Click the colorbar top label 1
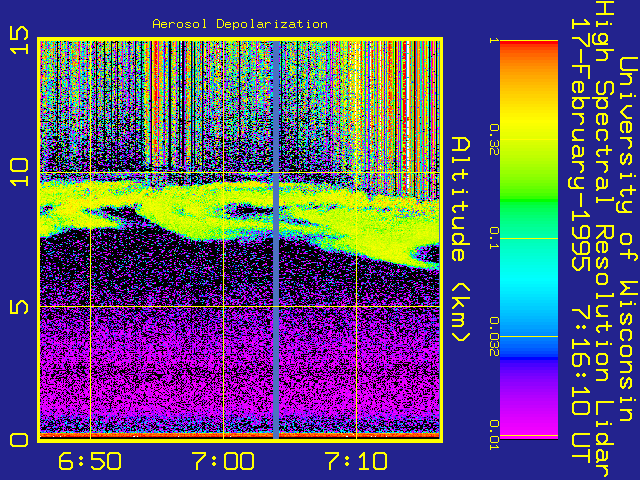640x480 pixels. (494, 40)
